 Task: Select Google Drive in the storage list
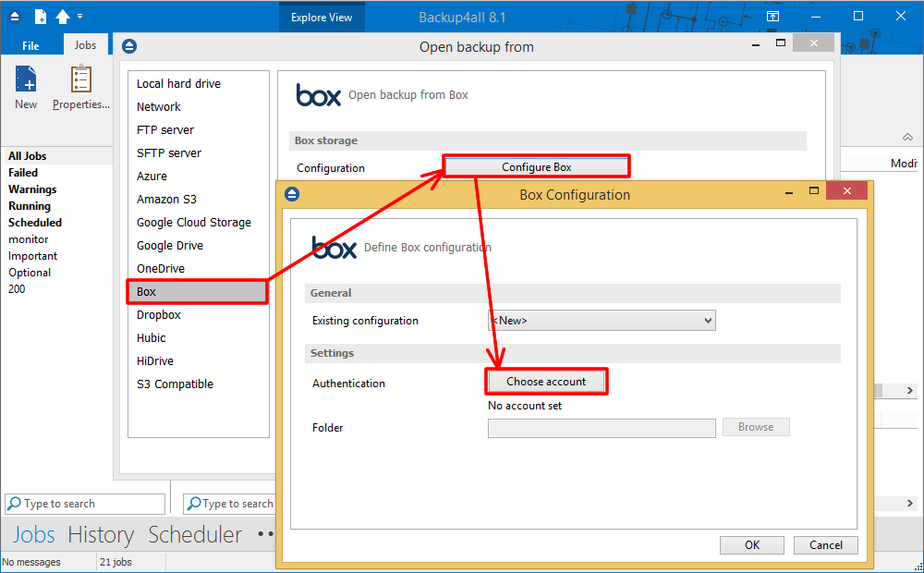[170, 246]
